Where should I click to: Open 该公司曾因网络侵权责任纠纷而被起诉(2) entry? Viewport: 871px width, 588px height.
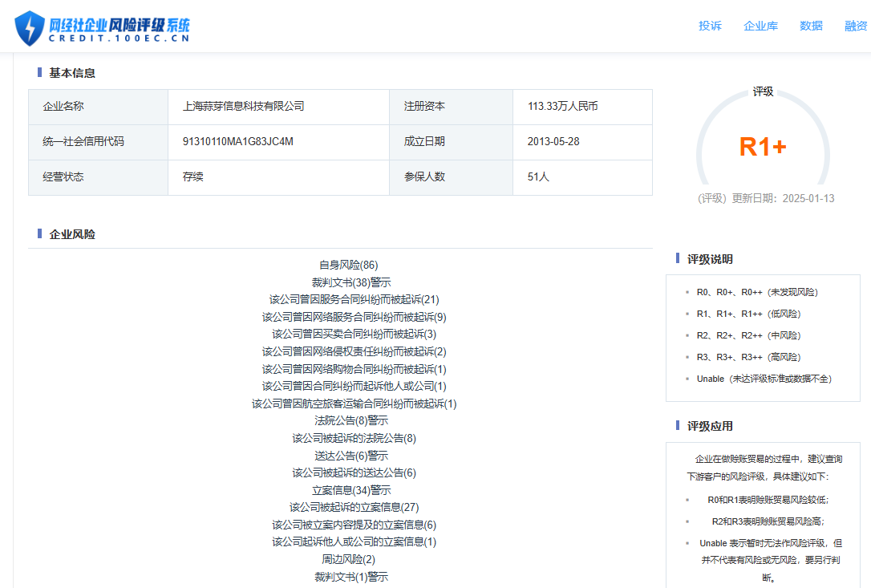(x=354, y=351)
